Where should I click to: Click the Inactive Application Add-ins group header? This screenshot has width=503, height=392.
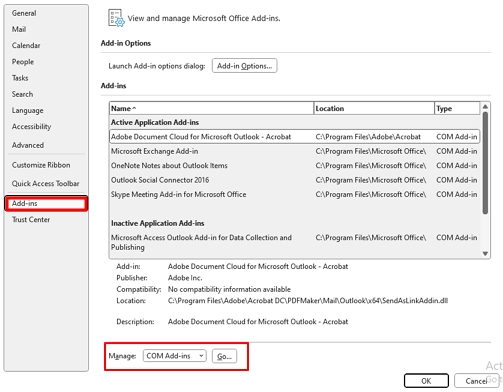[157, 223]
